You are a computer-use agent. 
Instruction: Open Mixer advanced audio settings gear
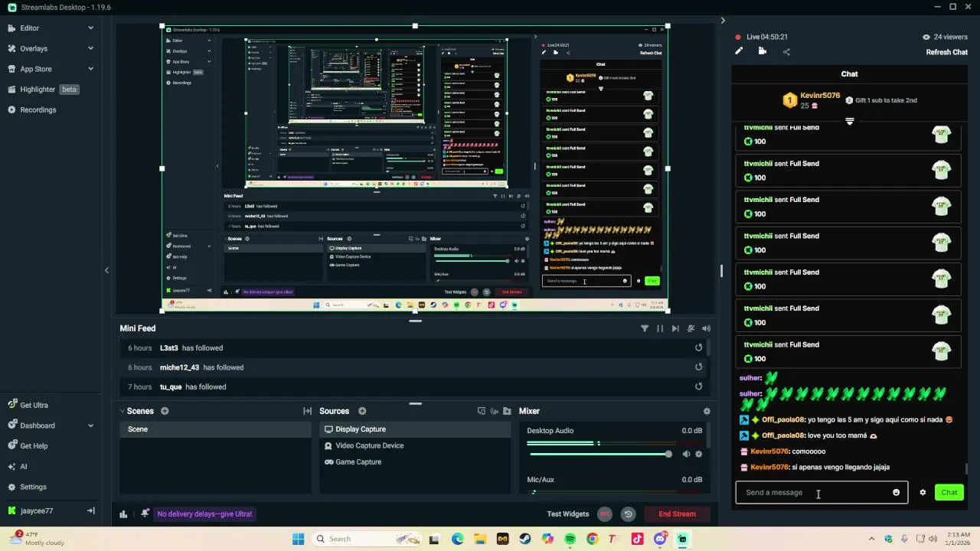tap(707, 411)
